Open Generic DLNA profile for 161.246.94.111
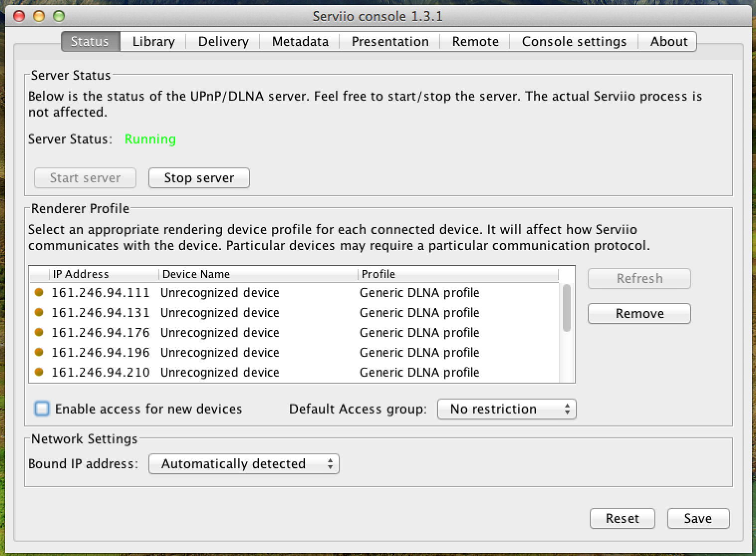 pos(419,292)
